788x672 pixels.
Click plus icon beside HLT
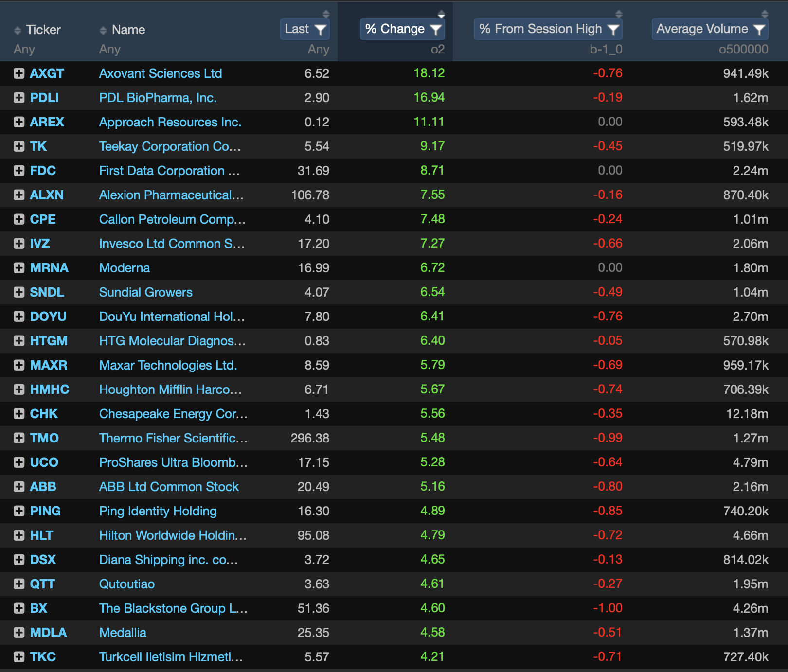19,535
